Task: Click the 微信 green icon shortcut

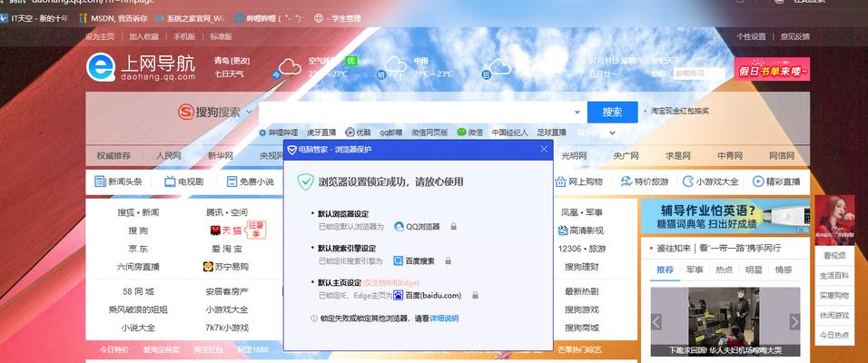Action: 461,132
